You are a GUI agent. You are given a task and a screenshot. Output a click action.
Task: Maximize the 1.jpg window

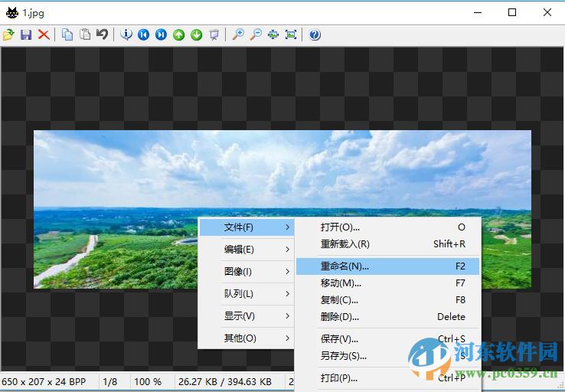coord(512,12)
